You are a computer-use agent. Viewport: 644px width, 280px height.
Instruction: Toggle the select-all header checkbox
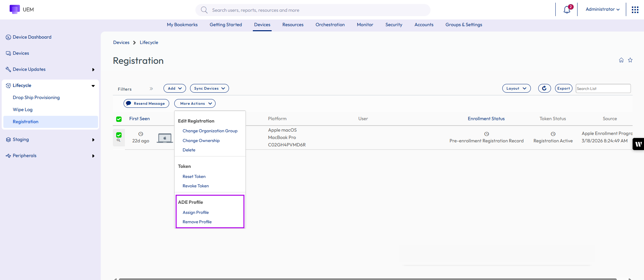click(x=119, y=119)
